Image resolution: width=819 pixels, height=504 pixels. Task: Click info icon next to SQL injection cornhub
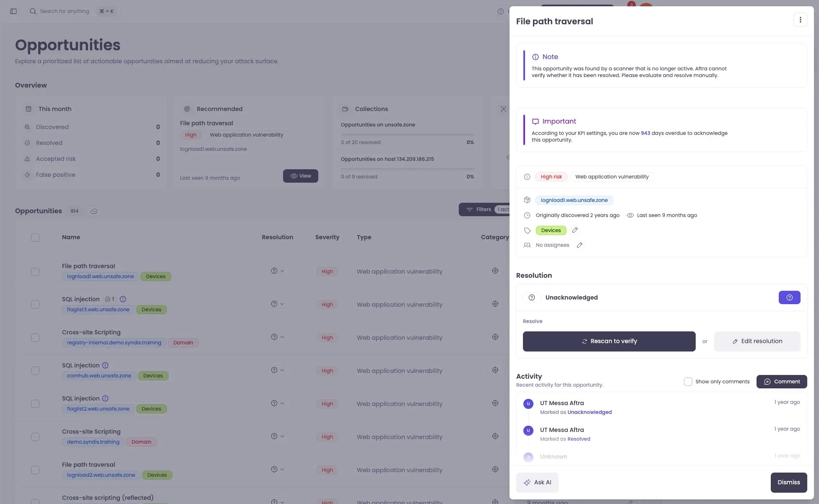(105, 365)
